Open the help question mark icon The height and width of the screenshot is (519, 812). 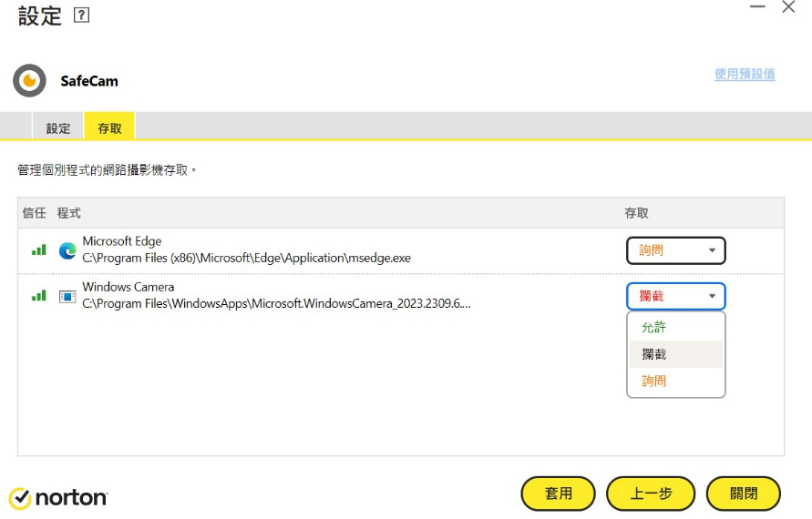pyautogui.click(x=81, y=15)
